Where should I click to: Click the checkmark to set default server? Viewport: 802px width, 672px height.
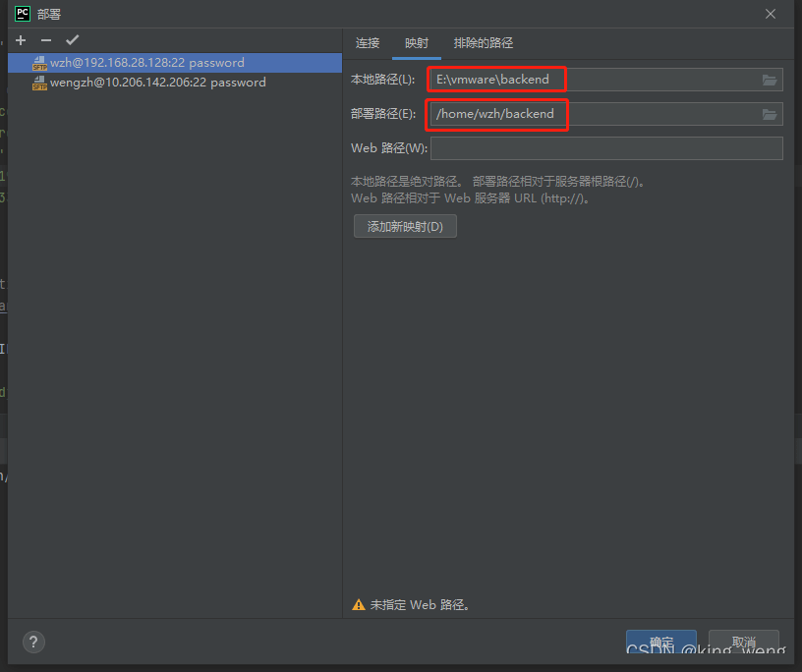coord(71,40)
